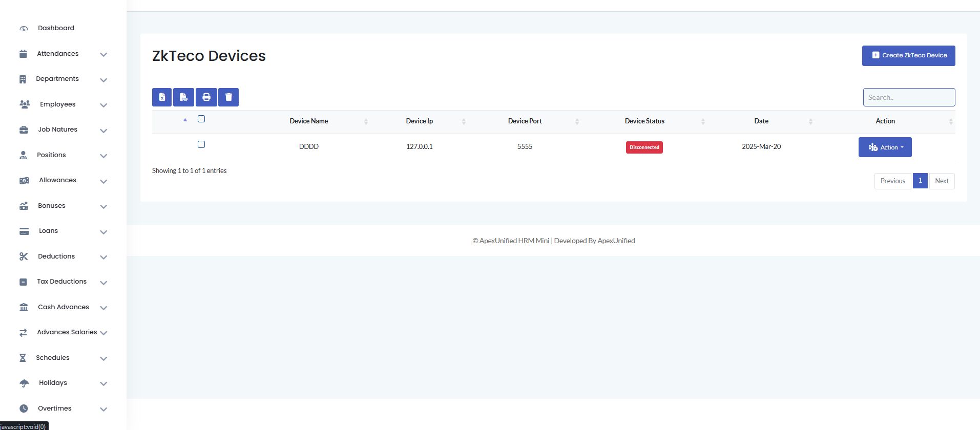Expand the Holidays menu chevron
The height and width of the screenshot is (430, 980).
103,383
